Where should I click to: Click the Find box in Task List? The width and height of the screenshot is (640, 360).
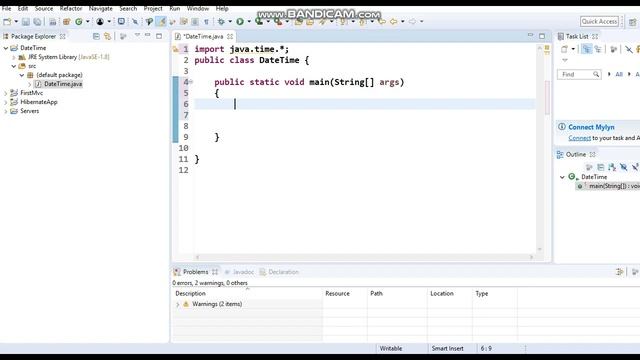tap(579, 74)
